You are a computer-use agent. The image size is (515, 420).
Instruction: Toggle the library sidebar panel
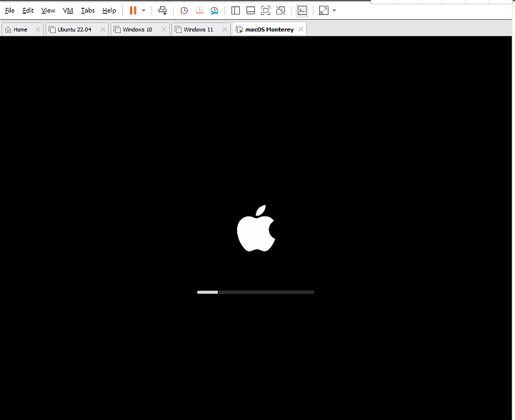tap(236, 11)
